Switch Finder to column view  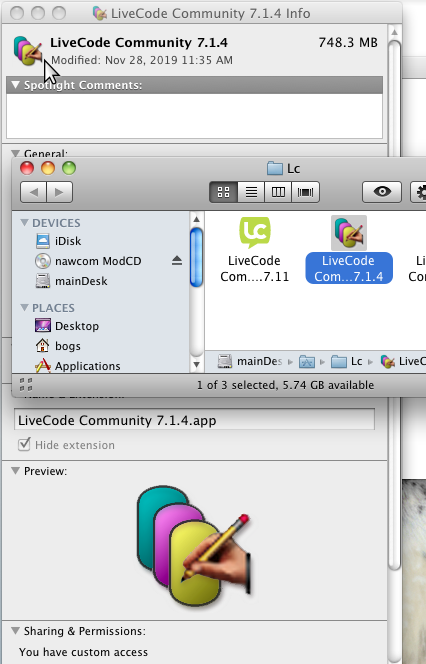[x=278, y=192]
